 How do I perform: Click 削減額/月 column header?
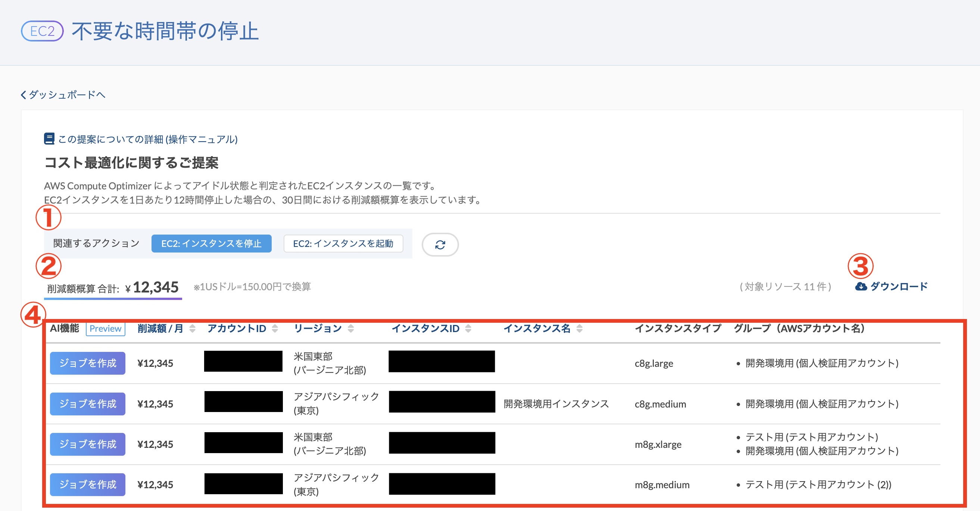[160, 328]
